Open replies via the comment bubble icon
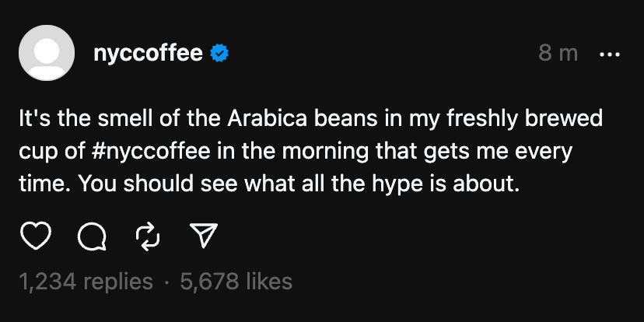The height and width of the screenshot is (322, 644). (92, 236)
